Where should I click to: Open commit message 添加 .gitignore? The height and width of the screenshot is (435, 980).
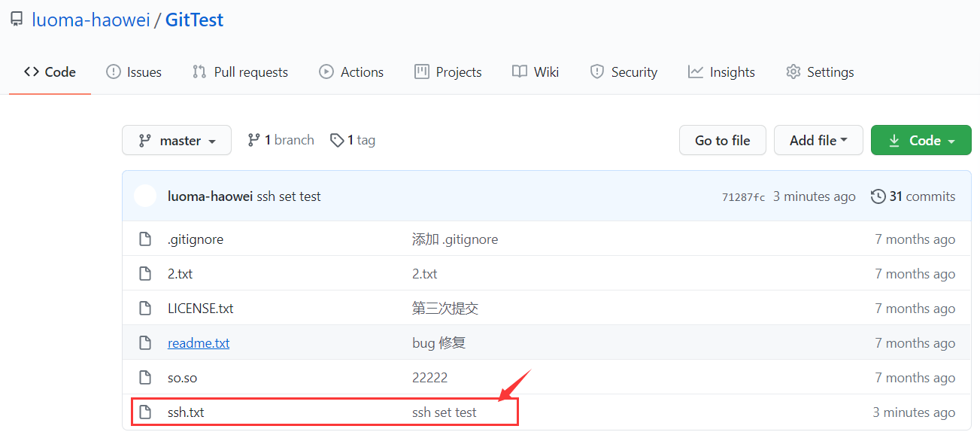(455, 239)
